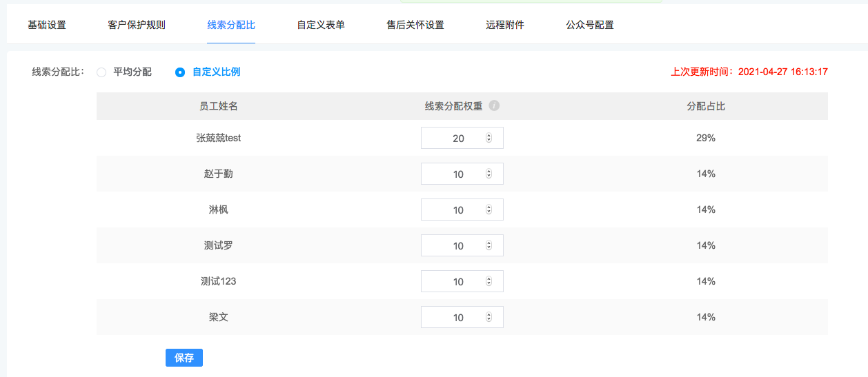
Task: Select the 线索分配比 tab
Action: [231, 25]
